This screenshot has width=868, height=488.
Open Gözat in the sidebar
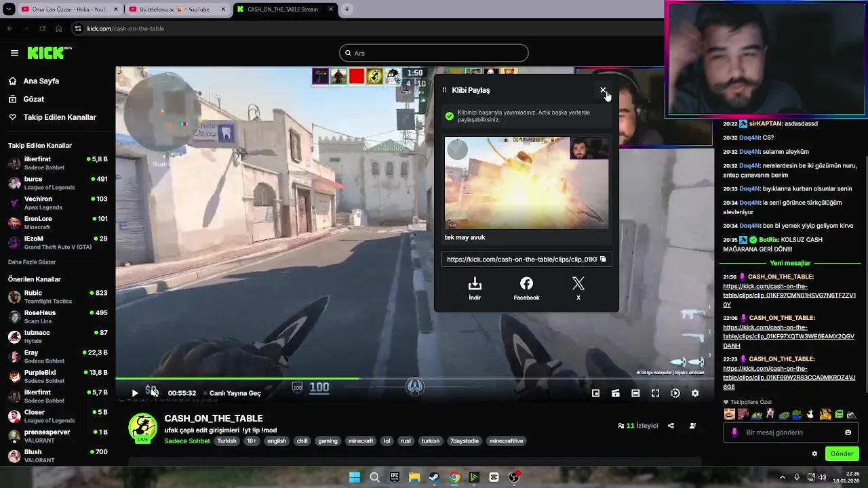[33, 99]
